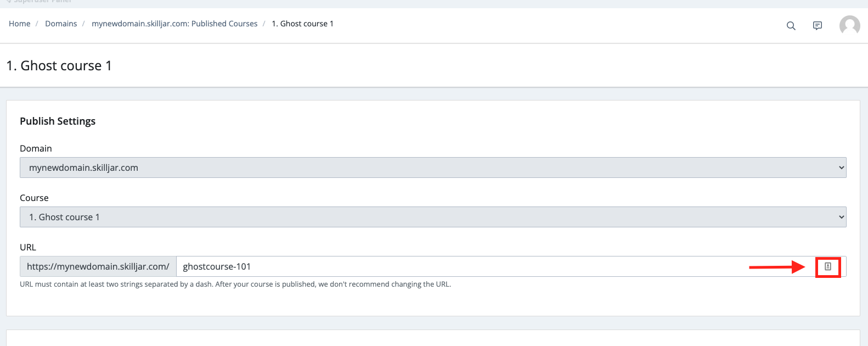The height and width of the screenshot is (346, 868).
Task: Navigate to the Domains breadcrumb link
Action: click(x=61, y=24)
